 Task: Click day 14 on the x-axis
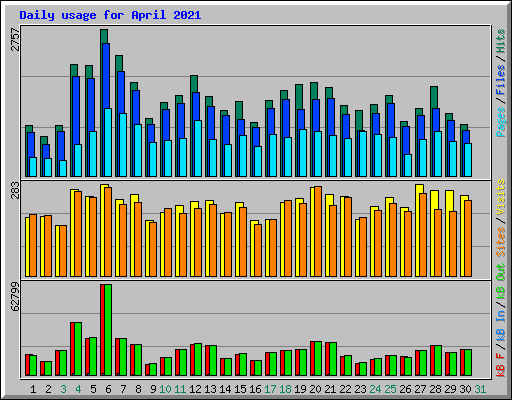pos(225,389)
